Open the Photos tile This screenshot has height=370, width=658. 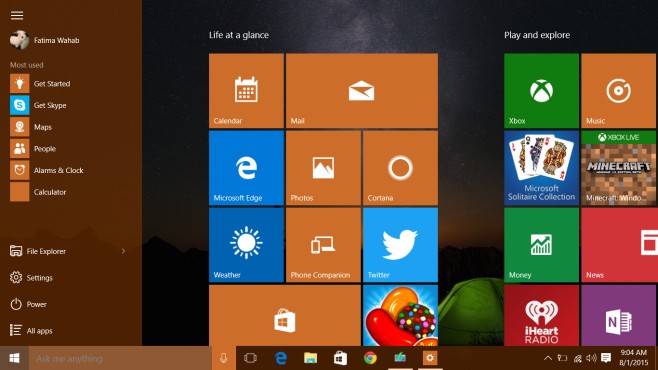[323, 168]
